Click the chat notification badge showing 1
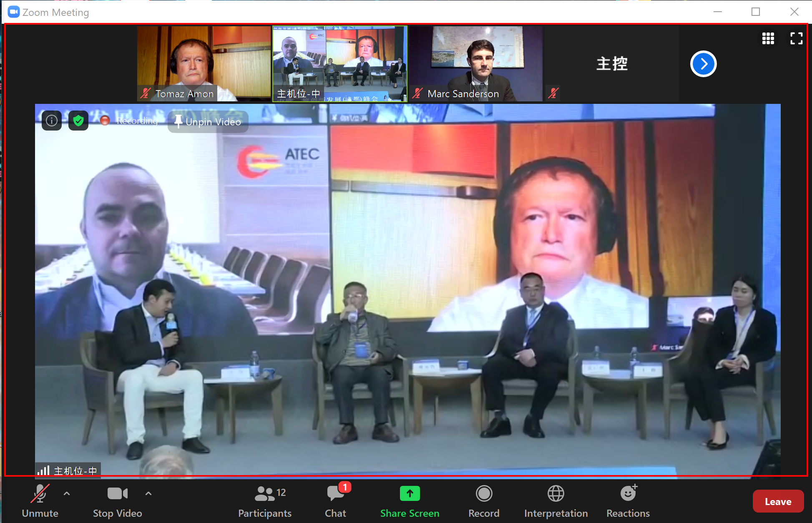 point(345,487)
